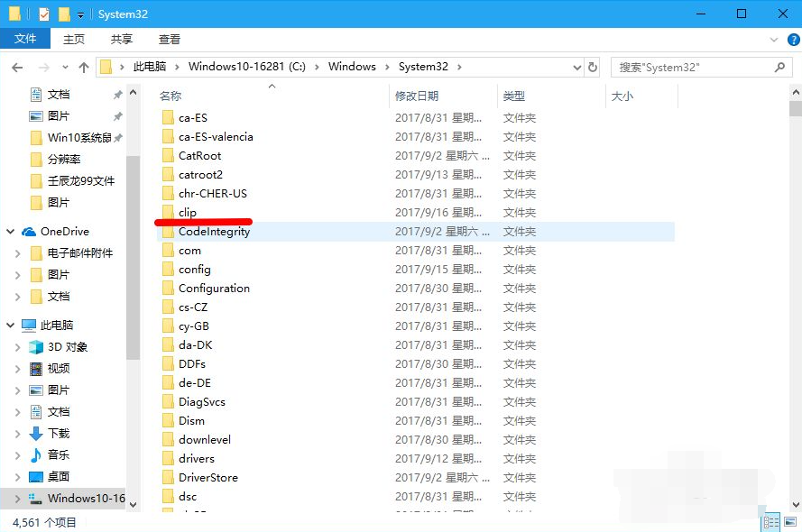The image size is (802, 532).
Task: Expand the 下载 tree node
Action: pyautogui.click(x=17, y=434)
